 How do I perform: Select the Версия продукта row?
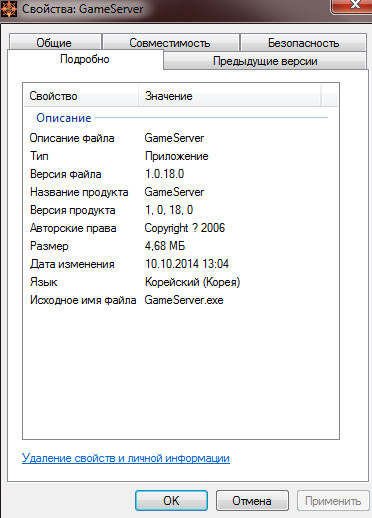(x=181, y=210)
